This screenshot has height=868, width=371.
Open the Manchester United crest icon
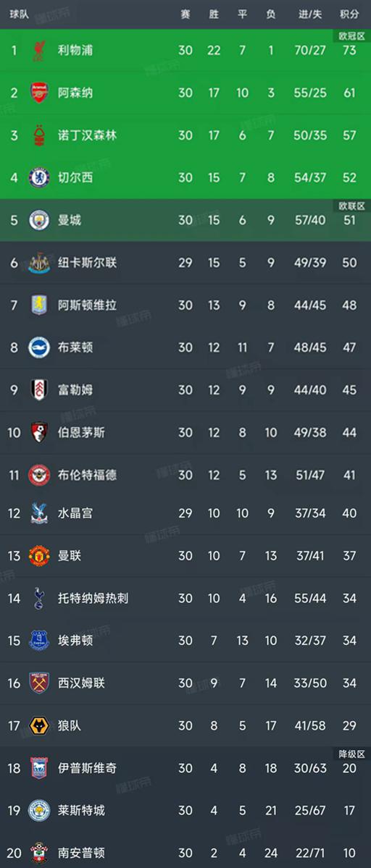point(38,556)
